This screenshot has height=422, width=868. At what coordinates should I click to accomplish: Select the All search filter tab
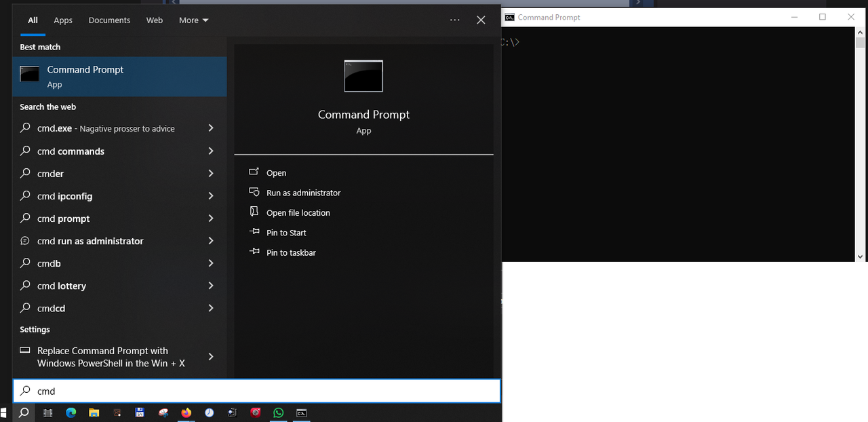point(33,20)
